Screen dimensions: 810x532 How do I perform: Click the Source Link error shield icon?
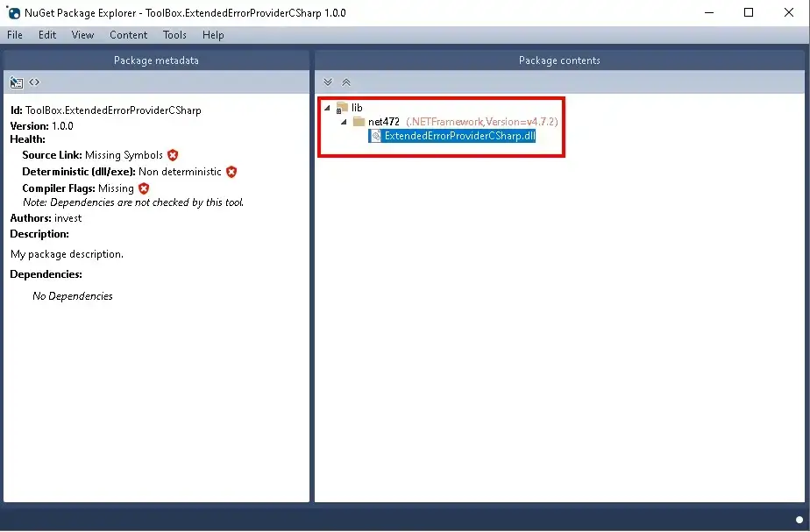pyautogui.click(x=173, y=155)
